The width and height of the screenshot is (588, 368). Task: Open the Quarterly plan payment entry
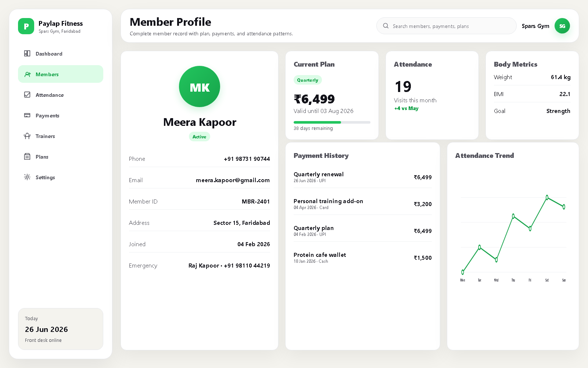(363, 231)
